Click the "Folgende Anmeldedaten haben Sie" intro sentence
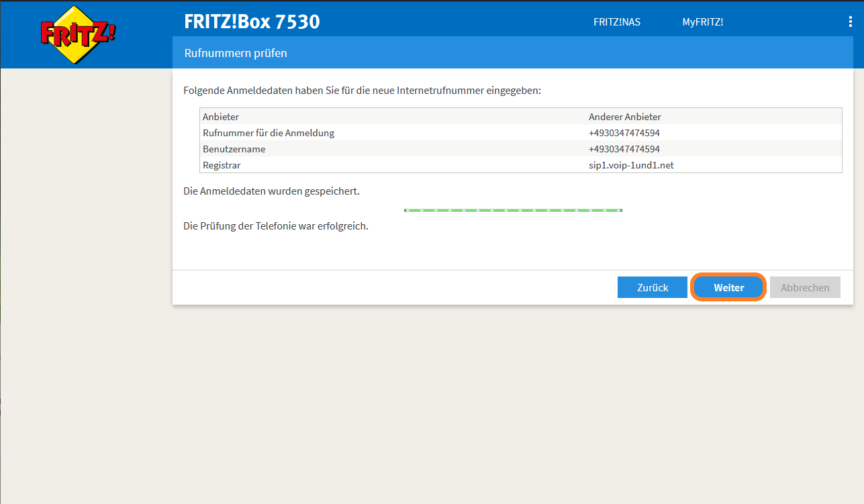Viewport: 864px width, 504px height. click(x=363, y=90)
